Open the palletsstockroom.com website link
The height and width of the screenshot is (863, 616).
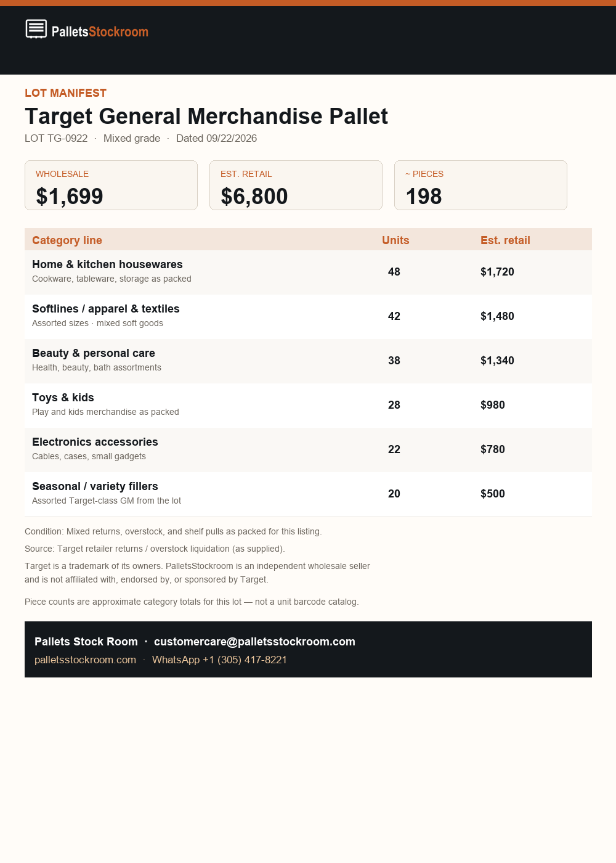point(85,660)
